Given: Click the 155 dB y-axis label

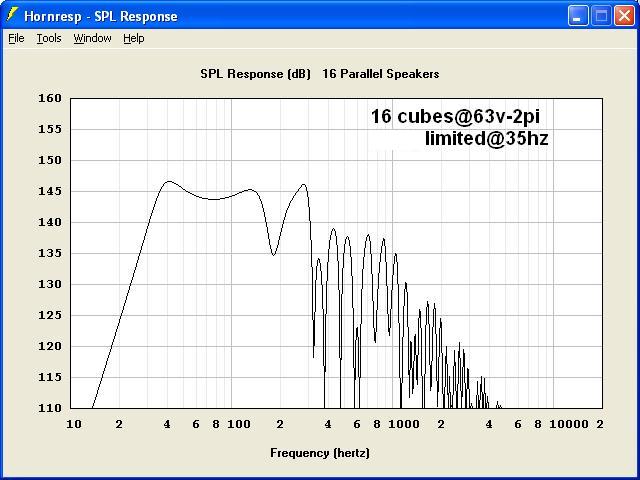Looking at the screenshot, I should 50,129.
